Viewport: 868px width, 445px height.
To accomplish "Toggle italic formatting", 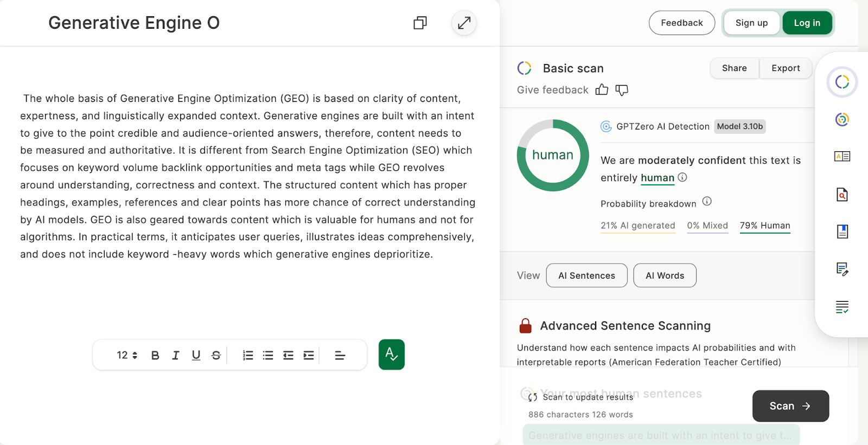I will pyautogui.click(x=175, y=356).
